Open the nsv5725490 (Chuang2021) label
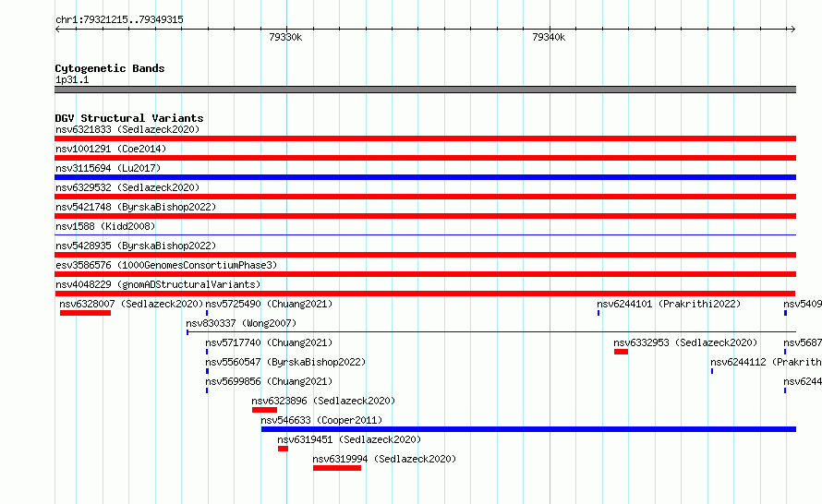This screenshot has width=822, height=504. [x=269, y=304]
